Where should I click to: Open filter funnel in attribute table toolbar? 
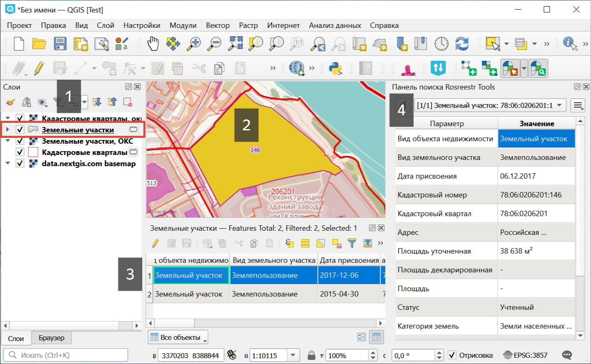tap(352, 243)
